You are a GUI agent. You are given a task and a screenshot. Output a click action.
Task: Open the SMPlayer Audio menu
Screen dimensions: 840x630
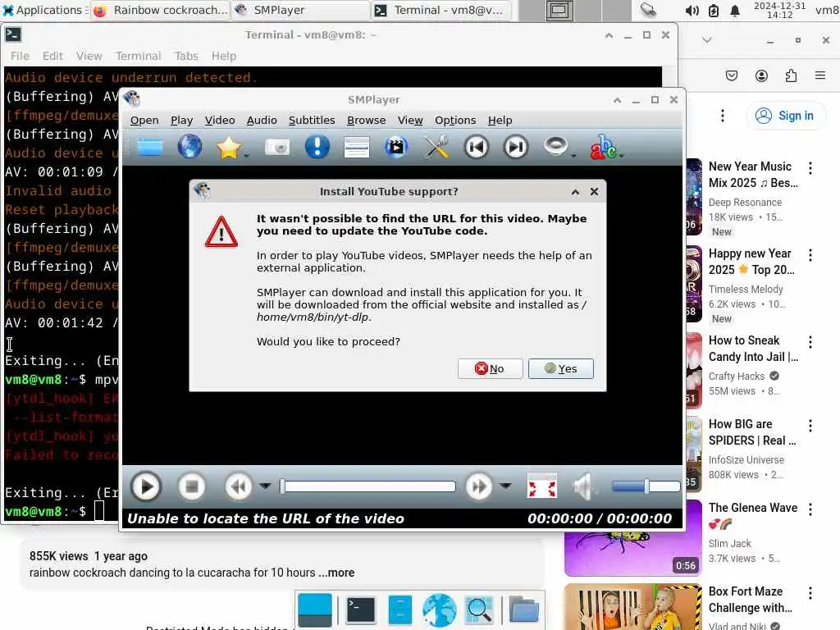(x=262, y=120)
